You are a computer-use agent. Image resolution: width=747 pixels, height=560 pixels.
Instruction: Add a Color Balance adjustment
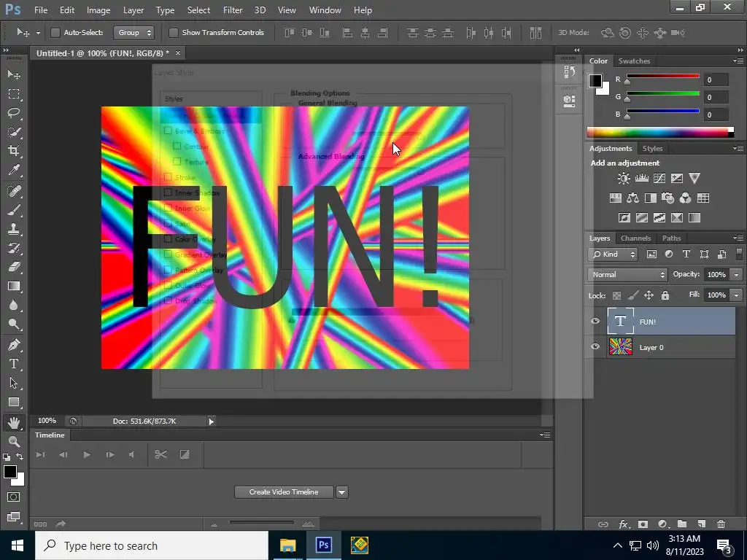[632, 198]
